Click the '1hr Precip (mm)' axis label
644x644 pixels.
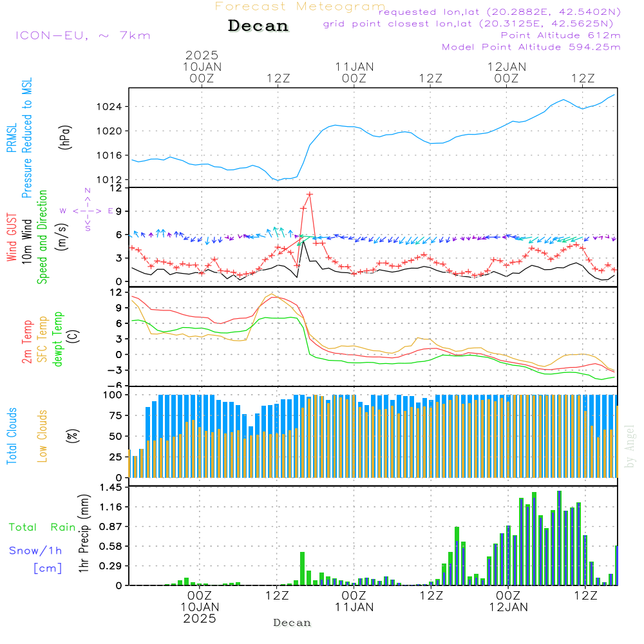pos(84,533)
